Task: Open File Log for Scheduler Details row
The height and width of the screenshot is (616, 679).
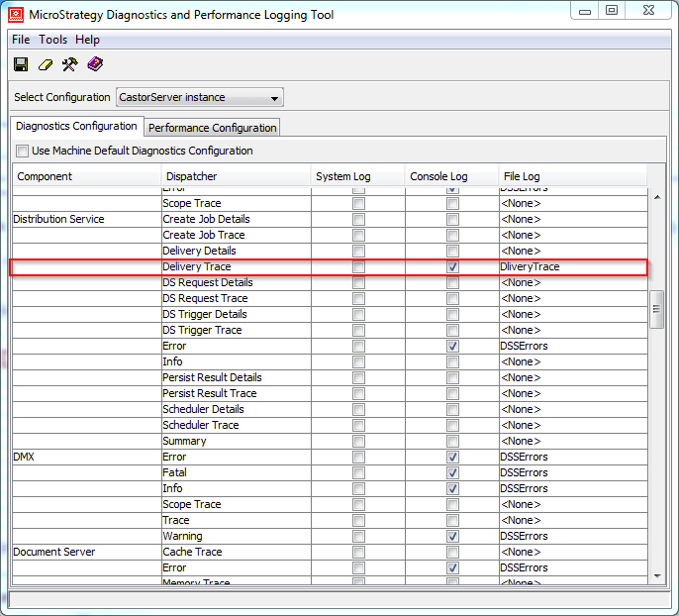Action: click(573, 409)
